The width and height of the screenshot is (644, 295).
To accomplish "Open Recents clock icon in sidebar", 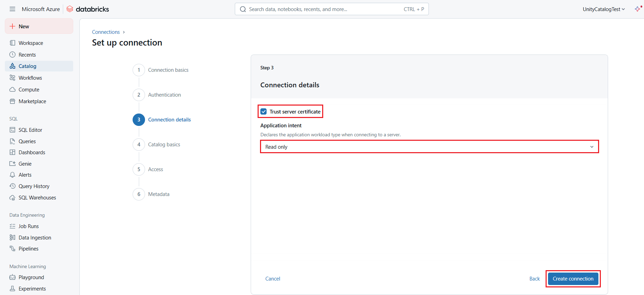I will 12,55.
